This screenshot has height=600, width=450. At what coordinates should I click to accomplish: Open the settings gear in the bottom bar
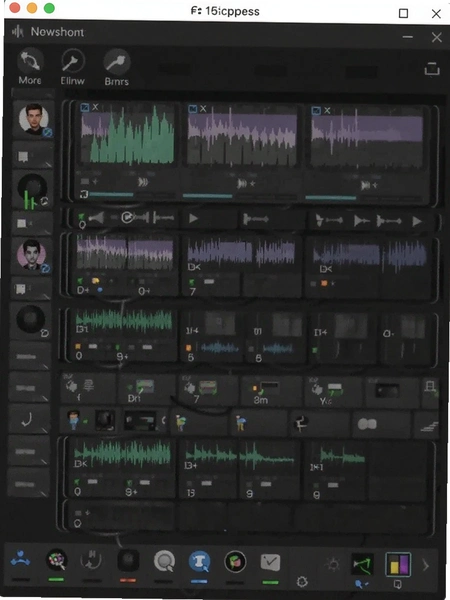pos(302,582)
